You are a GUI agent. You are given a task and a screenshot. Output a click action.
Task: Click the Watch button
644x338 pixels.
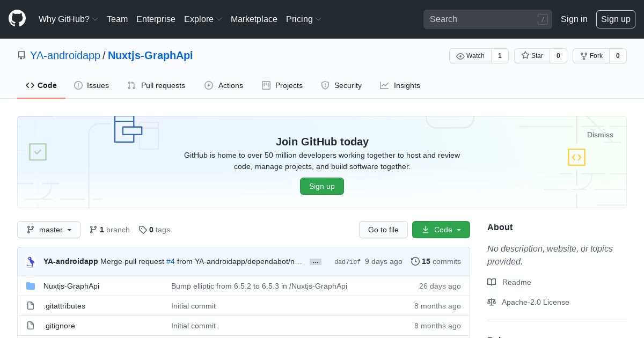(x=470, y=56)
